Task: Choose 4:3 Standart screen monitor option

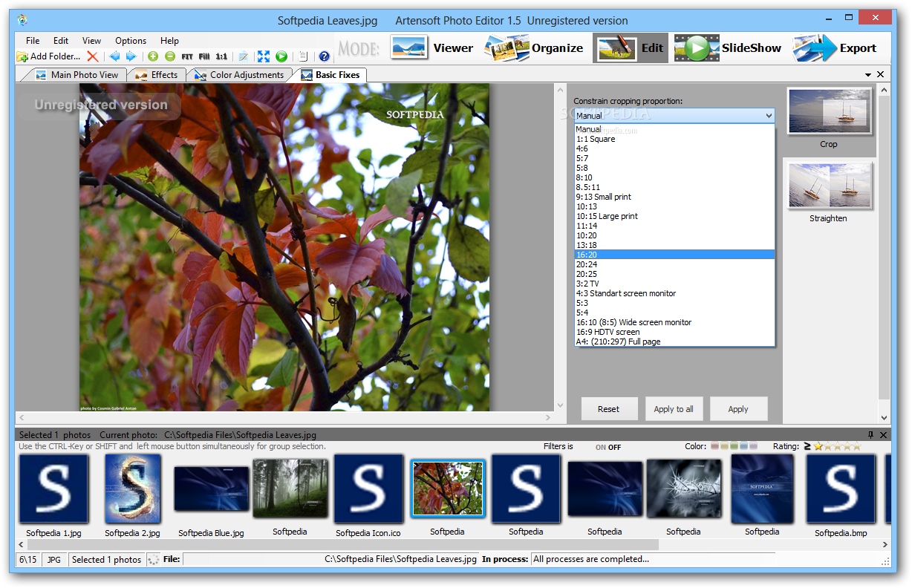Action: click(674, 293)
